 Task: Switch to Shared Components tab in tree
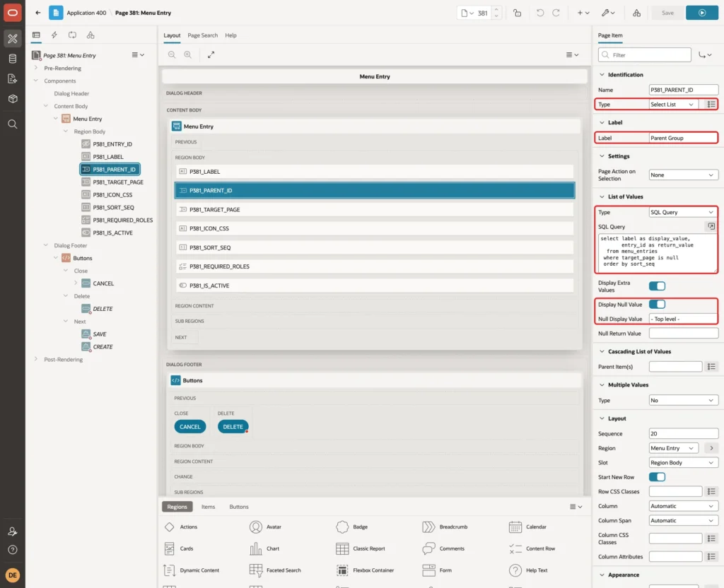click(90, 35)
